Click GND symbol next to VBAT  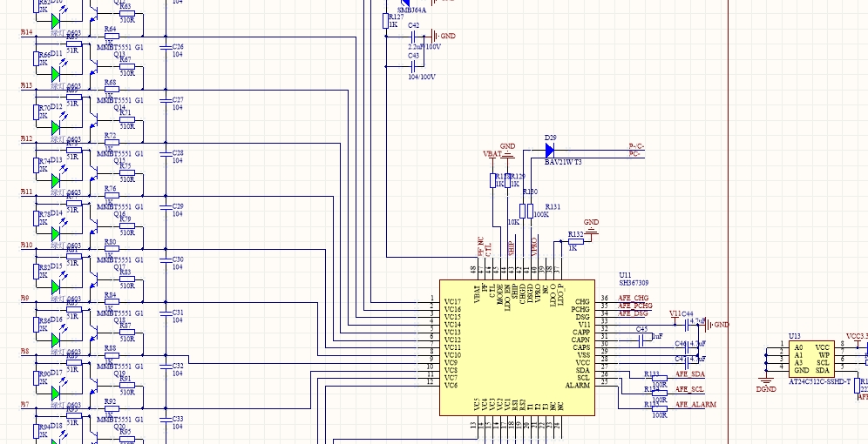coord(507,153)
